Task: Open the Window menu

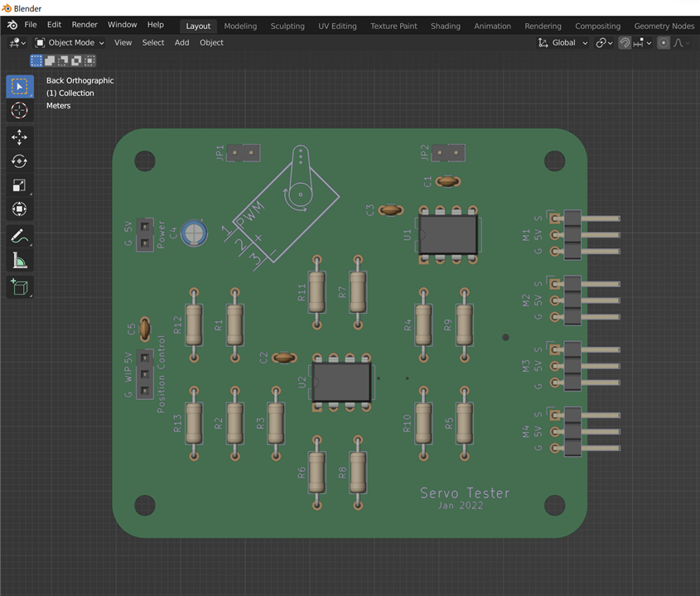Action: tap(122, 25)
